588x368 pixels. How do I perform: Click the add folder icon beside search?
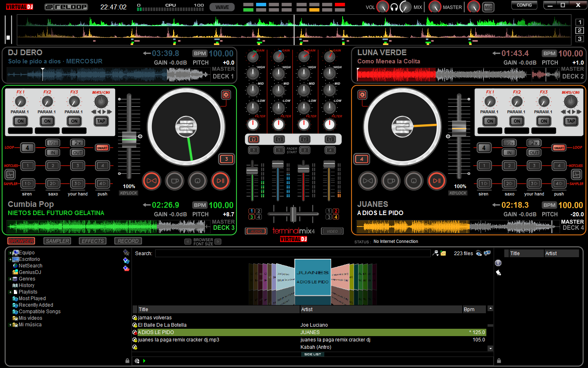click(443, 254)
